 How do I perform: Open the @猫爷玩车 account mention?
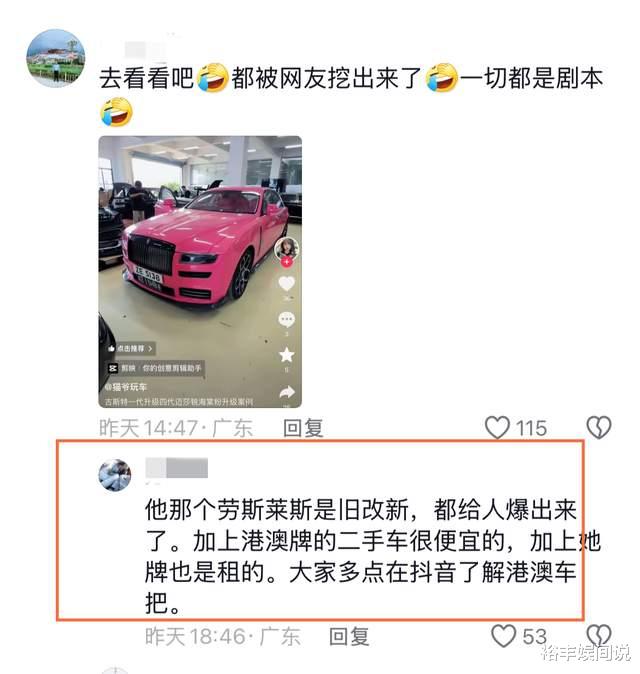pyautogui.click(x=126, y=387)
